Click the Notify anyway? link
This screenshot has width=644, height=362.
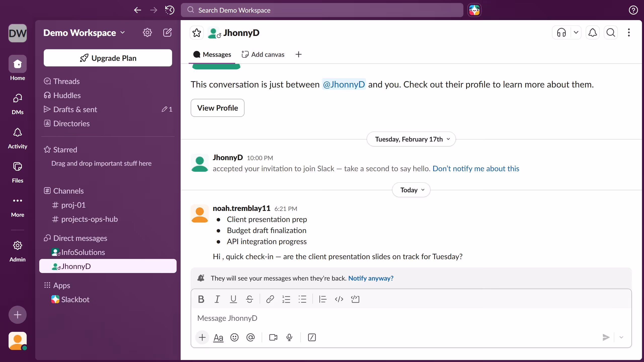pyautogui.click(x=371, y=278)
